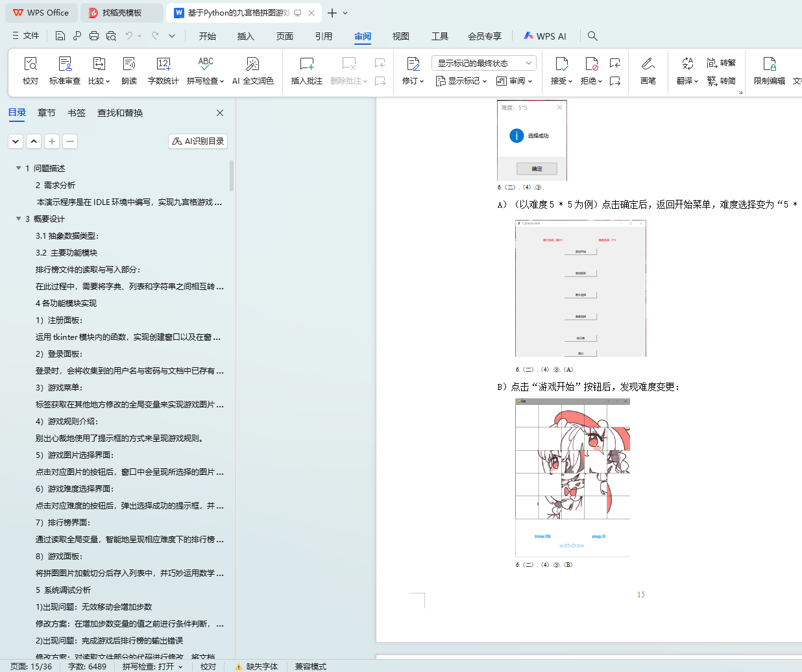Click the share icon next to save
The image size is (802, 672).
[77, 36]
